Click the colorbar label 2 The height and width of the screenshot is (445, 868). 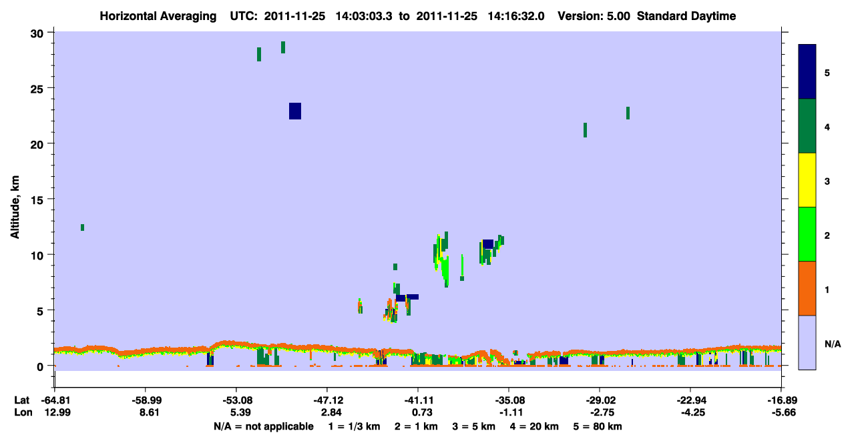827,235
